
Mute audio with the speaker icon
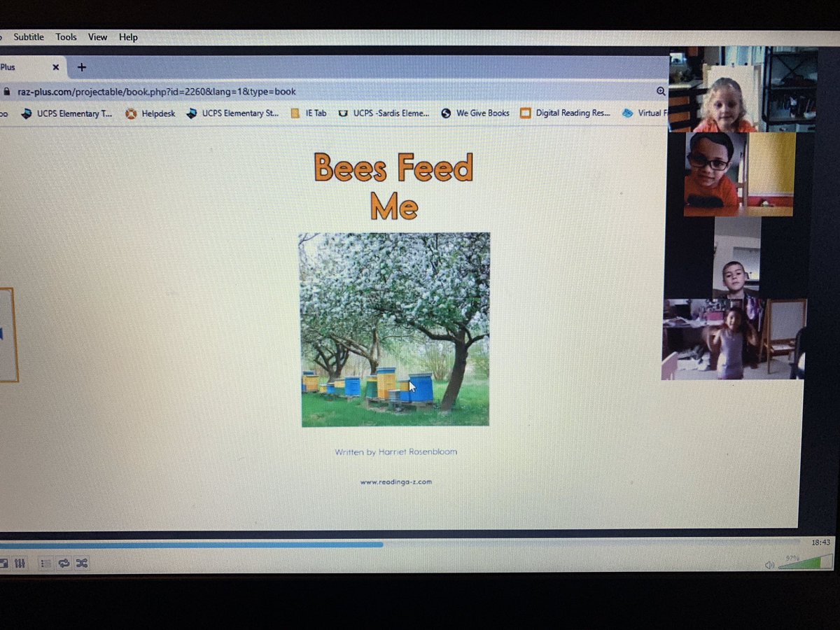(769, 565)
